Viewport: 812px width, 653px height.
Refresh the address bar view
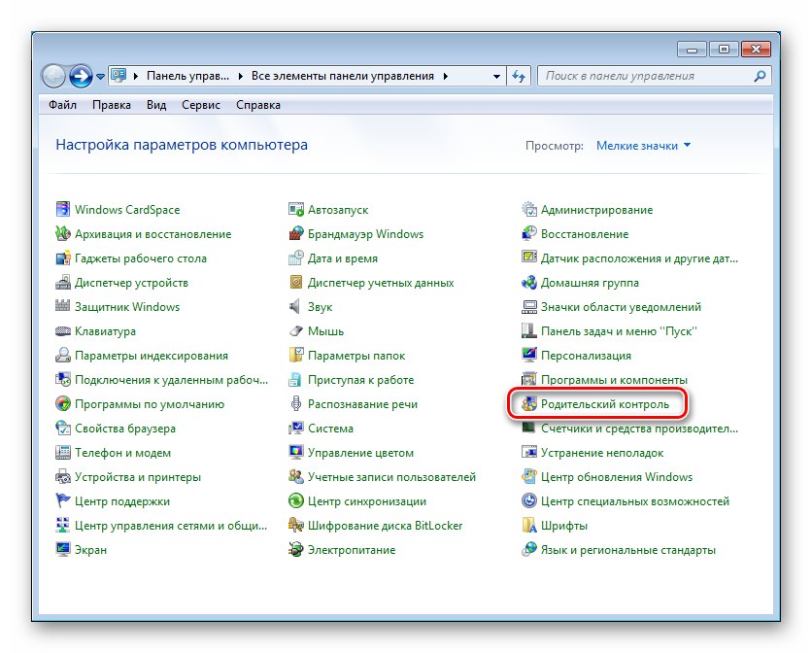click(519, 76)
